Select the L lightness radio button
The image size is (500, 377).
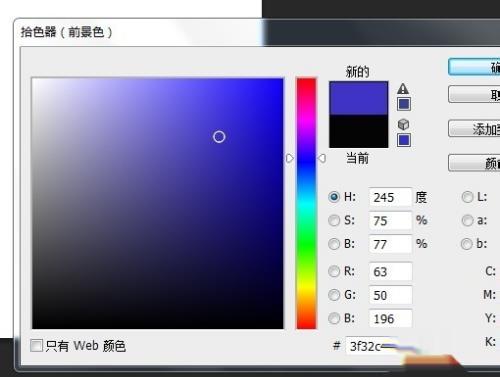(467, 197)
